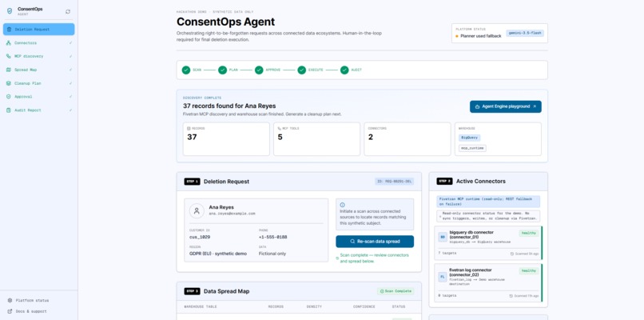
Task: Click the STATUS column header
Action: (399, 307)
